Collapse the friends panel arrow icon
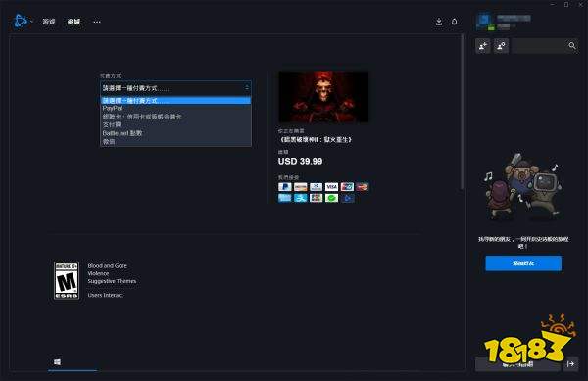This screenshot has width=588, height=381. (570, 363)
